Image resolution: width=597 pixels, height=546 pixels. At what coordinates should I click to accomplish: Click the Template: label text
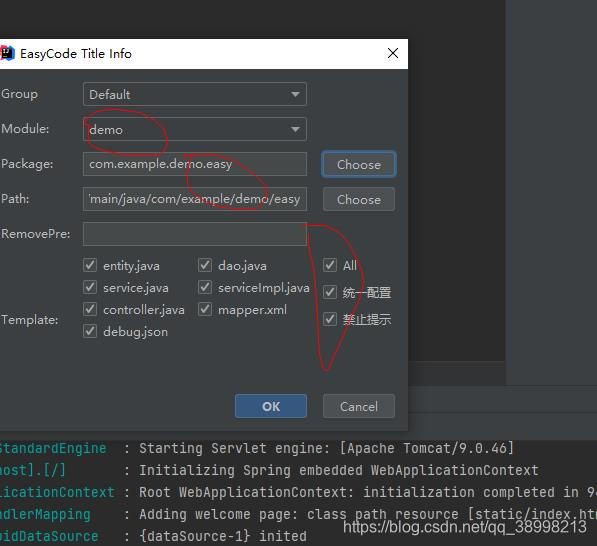point(30,320)
